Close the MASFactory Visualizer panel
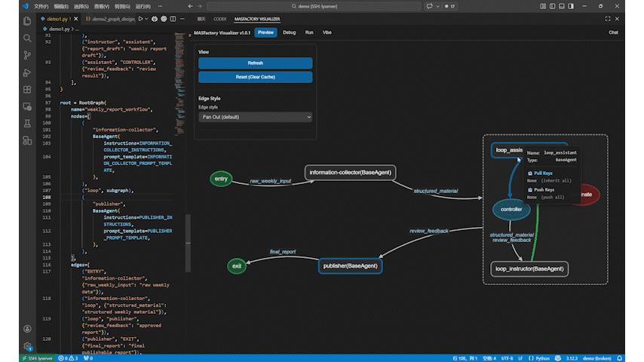Screen dimensions: 644x362 coord(617,19)
